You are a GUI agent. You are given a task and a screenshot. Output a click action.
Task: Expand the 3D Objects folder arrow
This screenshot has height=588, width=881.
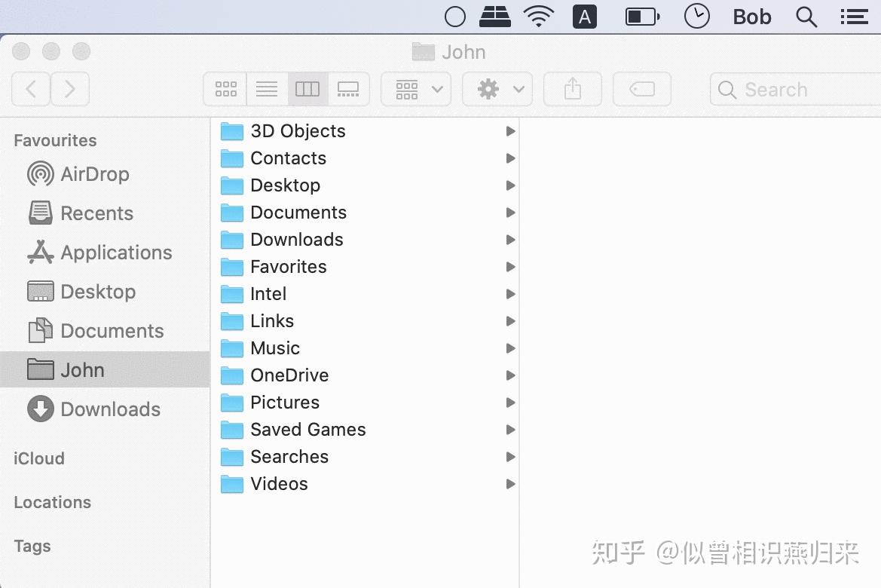pos(510,131)
